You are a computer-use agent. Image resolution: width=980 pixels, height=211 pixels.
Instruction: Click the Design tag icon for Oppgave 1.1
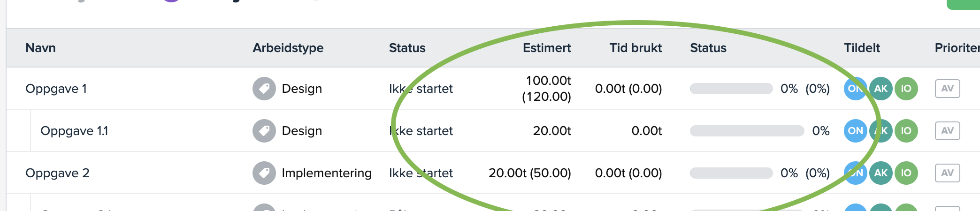tap(264, 131)
